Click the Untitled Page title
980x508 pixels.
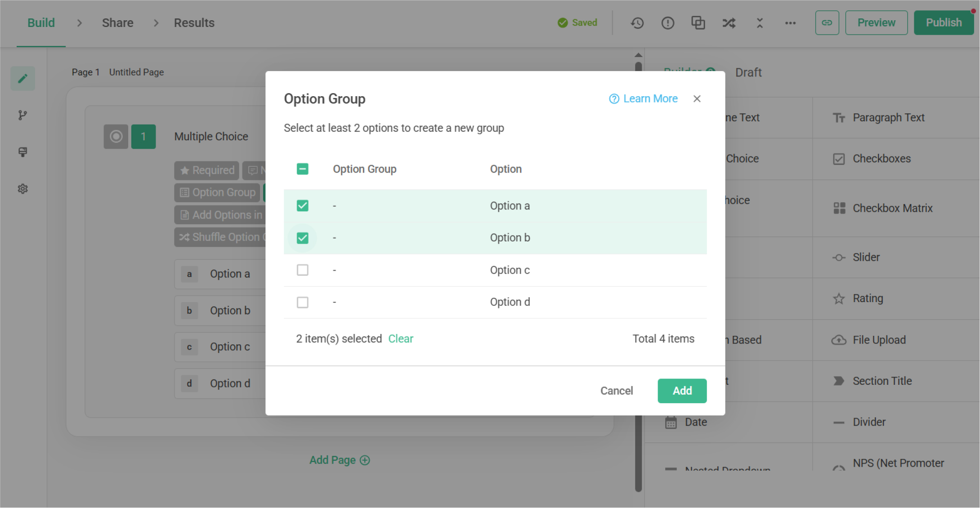pyautogui.click(x=137, y=72)
